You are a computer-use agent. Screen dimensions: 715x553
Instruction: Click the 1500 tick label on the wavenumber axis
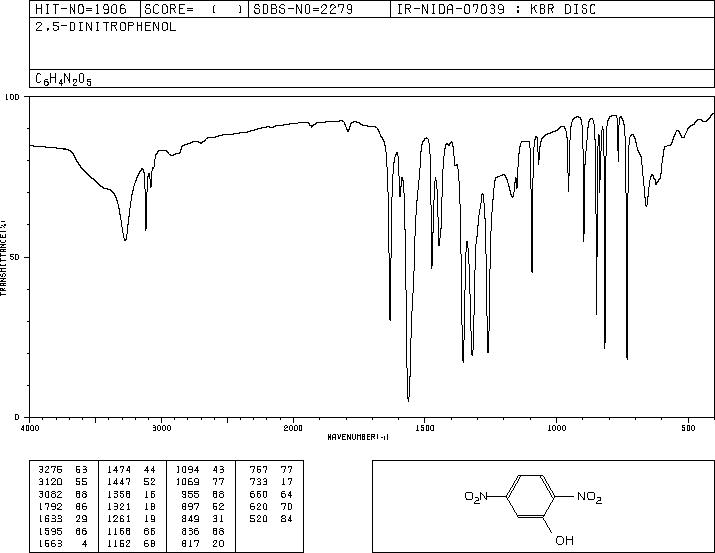425,428
